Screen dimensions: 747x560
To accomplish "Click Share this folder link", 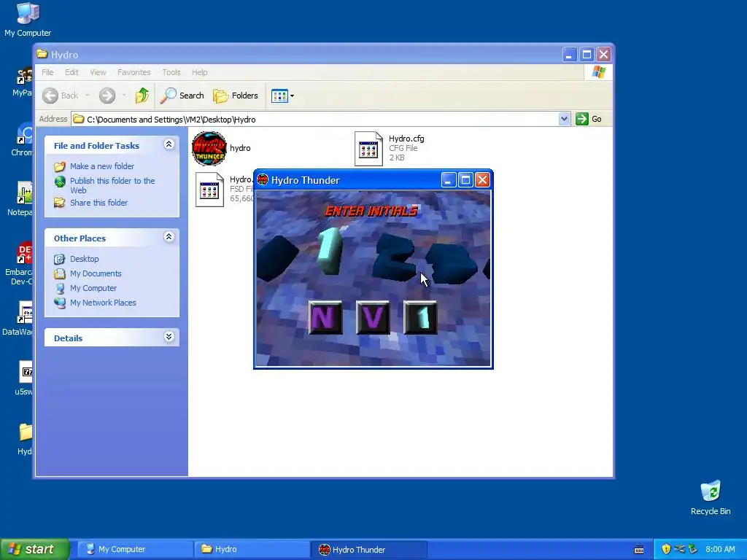I will coord(98,203).
